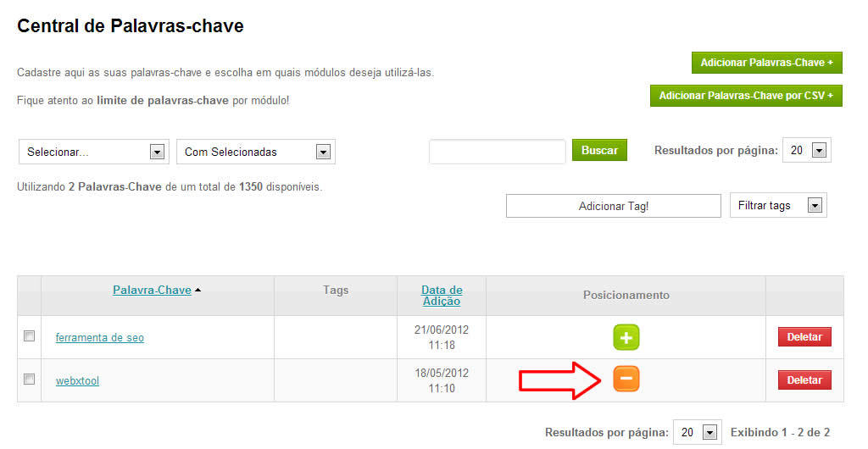The image size is (868, 449).
Task: Tick checkbox for ferramenta de seo row
Action: pos(30,335)
